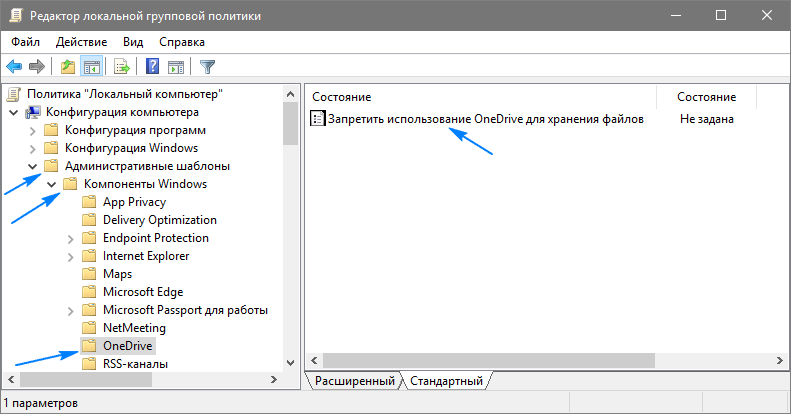Screen dimensions: 791x414
Task: Click the folder icon of Microsoft Edge
Action: pos(89,292)
